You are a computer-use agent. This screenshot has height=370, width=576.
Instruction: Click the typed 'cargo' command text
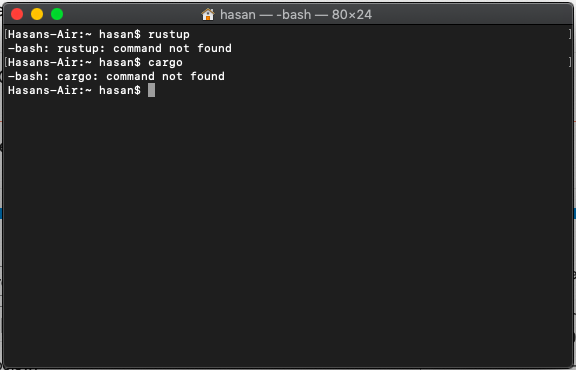(165, 62)
